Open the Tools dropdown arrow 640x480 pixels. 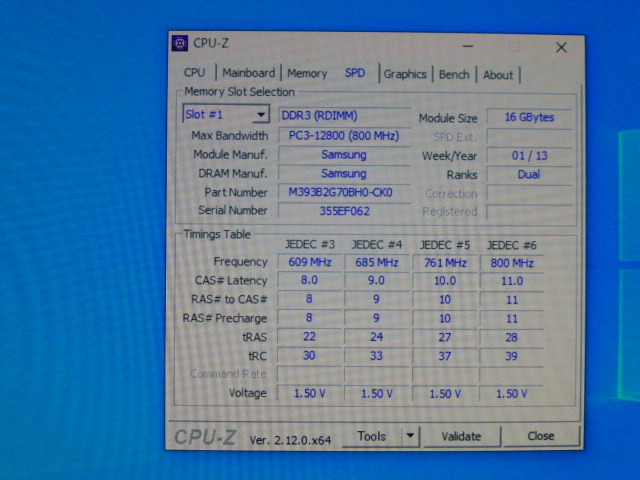pos(410,436)
